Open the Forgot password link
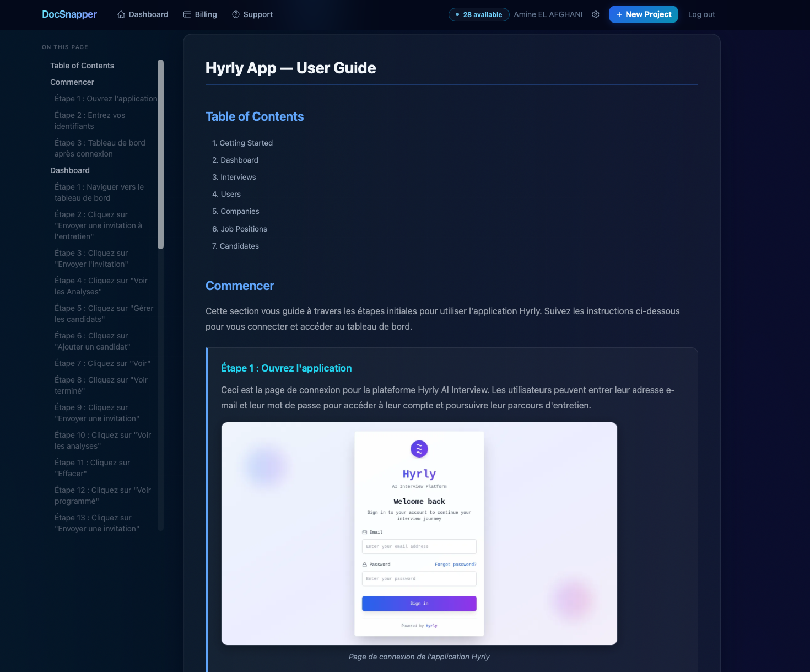 click(455, 564)
